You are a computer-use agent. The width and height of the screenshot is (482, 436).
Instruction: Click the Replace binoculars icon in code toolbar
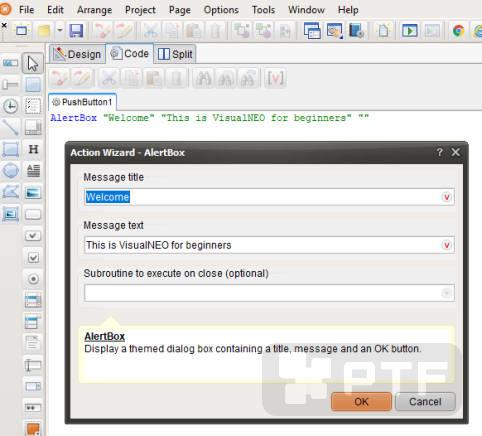(248, 78)
